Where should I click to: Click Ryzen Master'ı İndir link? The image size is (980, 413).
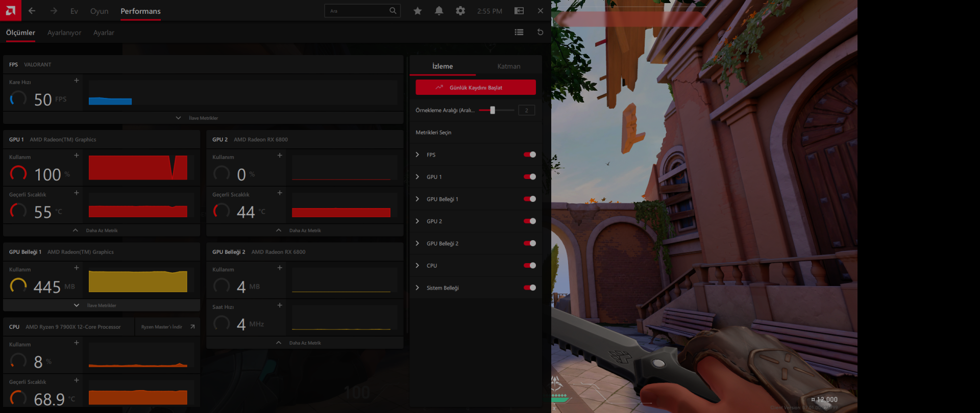(167, 327)
